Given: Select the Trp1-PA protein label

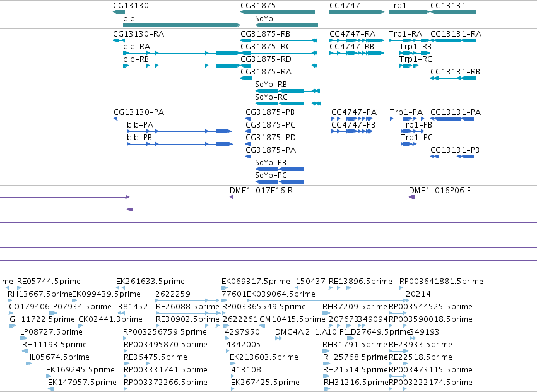Looking at the screenshot, I should tap(406, 112).
